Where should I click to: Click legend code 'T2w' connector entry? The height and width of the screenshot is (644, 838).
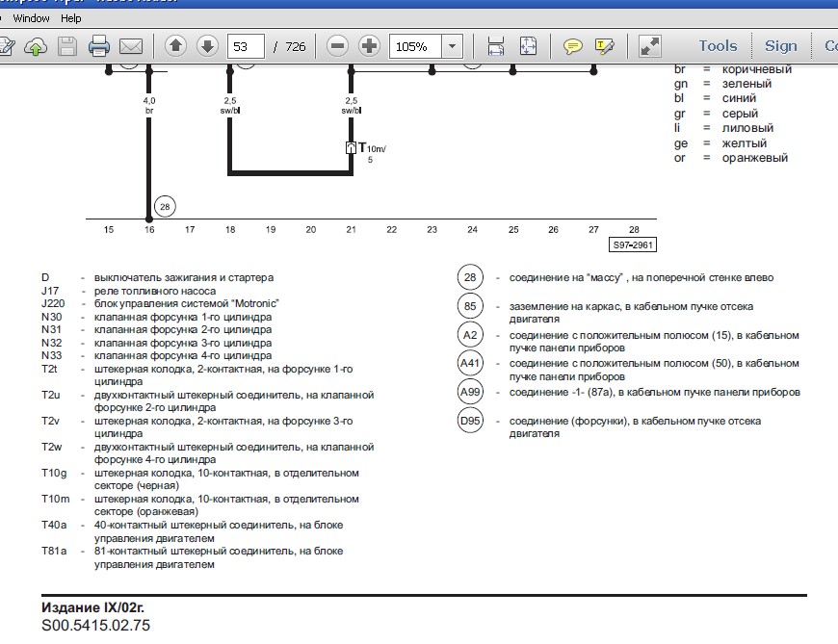pos(51,447)
